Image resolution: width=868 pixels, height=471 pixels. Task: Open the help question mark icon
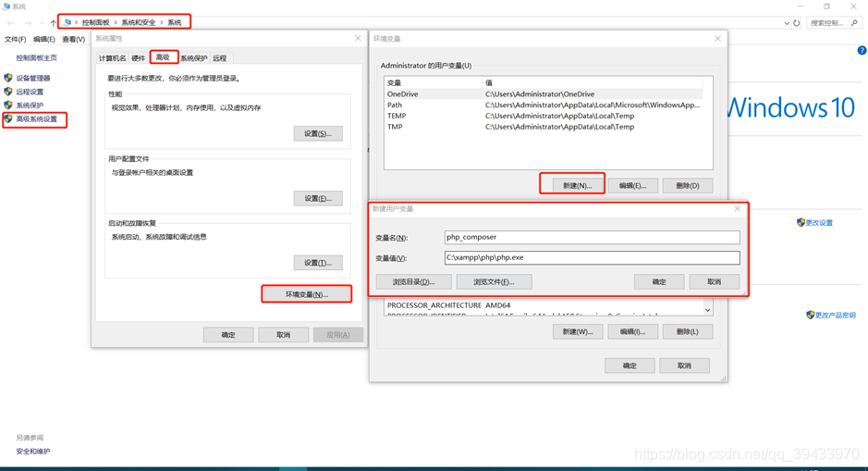click(x=862, y=50)
